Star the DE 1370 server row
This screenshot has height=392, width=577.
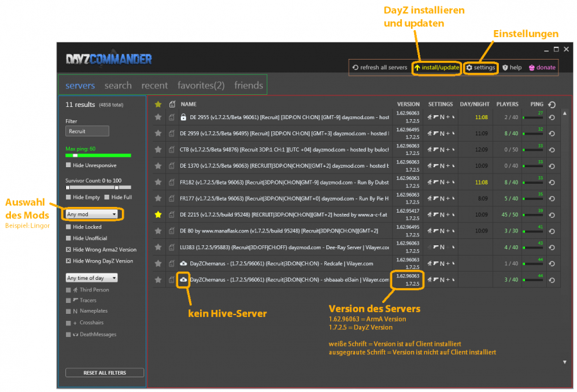click(158, 166)
